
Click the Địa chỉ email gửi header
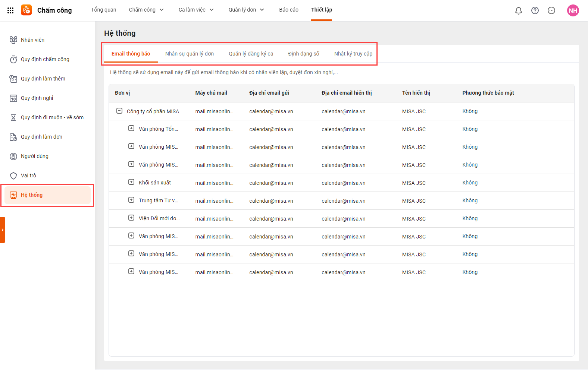269,93
